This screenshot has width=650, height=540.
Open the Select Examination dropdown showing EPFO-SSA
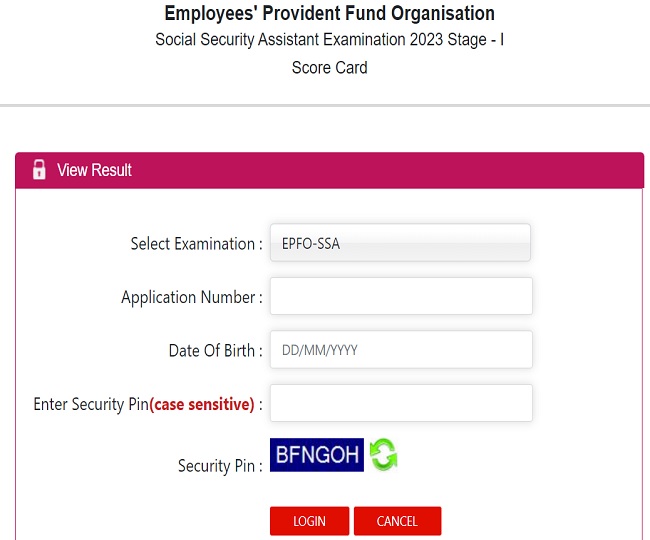(400, 243)
